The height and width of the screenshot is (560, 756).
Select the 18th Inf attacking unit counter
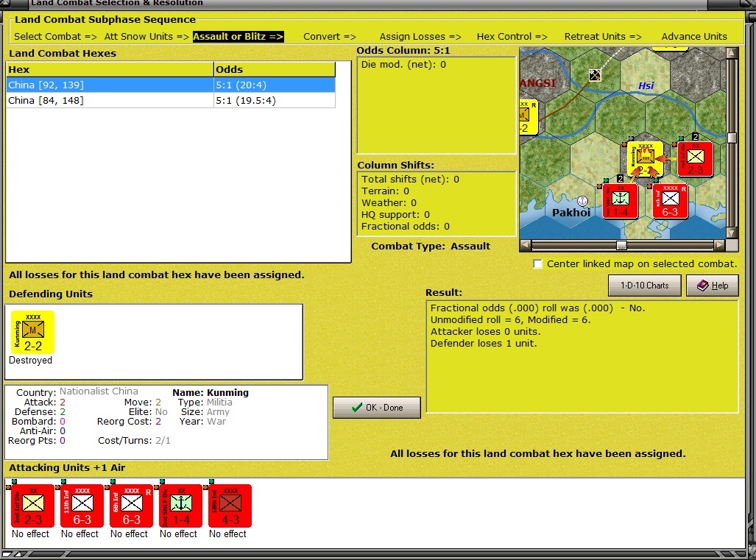click(x=230, y=506)
